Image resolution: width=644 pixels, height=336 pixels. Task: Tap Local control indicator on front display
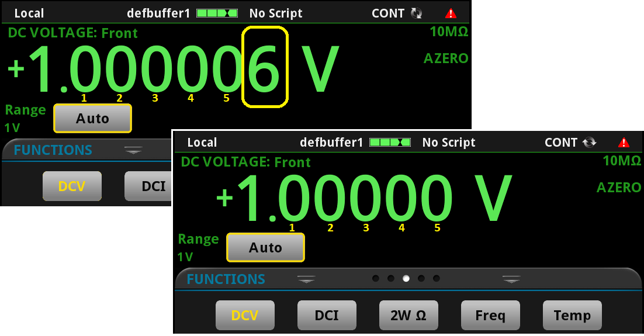[x=202, y=142]
